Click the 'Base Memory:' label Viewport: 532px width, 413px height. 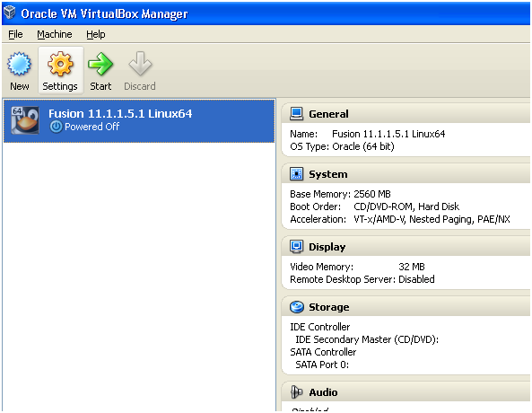(320, 194)
